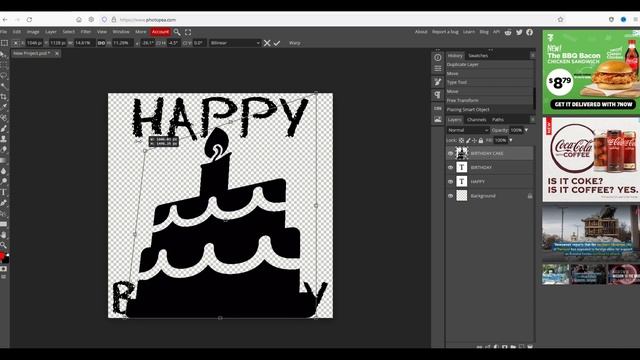Open the Edit menu
The height and width of the screenshot is (360, 640).
coord(17,32)
